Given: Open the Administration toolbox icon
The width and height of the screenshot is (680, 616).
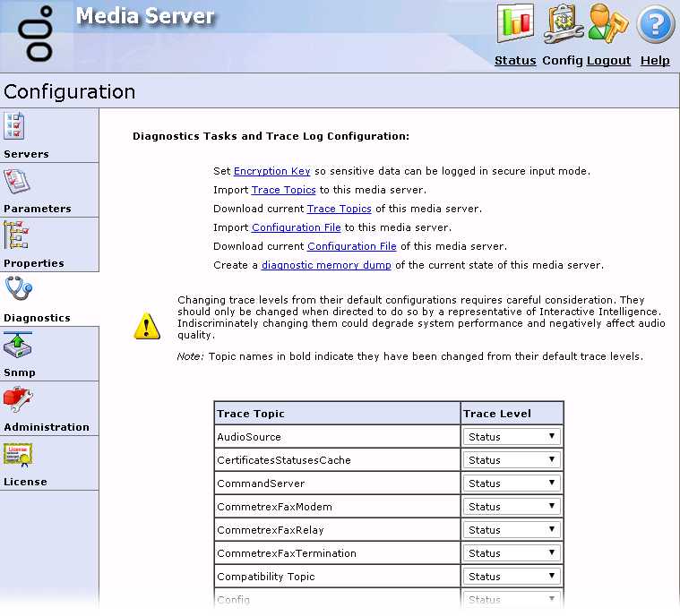Looking at the screenshot, I should (17, 399).
